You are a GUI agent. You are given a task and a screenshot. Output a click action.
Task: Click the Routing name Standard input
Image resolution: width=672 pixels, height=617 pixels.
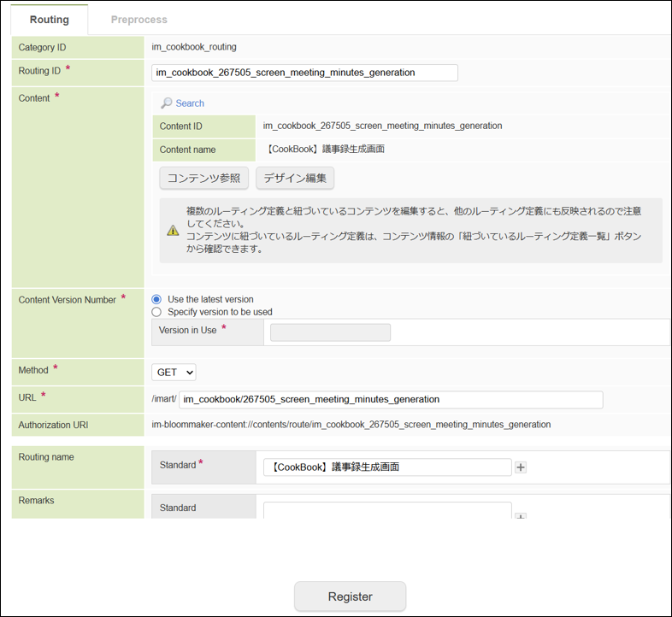click(x=386, y=467)
